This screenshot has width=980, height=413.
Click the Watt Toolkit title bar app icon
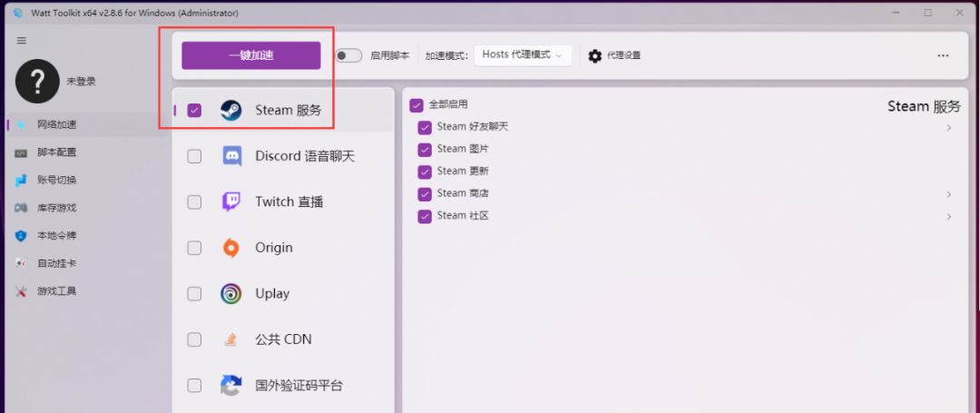17,13
